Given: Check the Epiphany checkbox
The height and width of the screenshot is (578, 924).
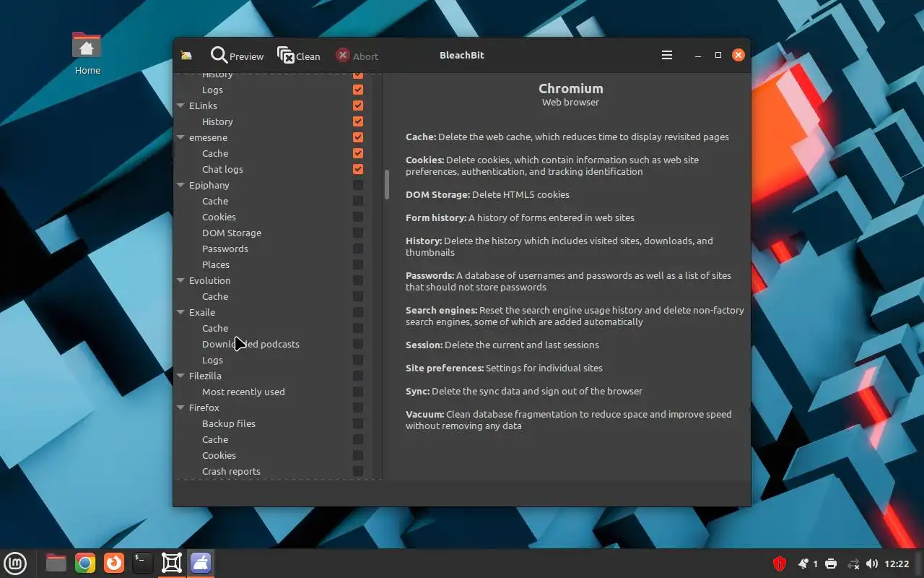Looking at the screenshot, I should pyautogui.click(x=358, y=185).
